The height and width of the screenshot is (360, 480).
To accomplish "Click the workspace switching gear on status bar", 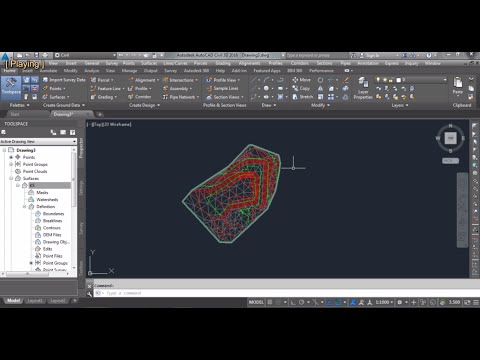I will pyautogui.click(x=399, y=302).
